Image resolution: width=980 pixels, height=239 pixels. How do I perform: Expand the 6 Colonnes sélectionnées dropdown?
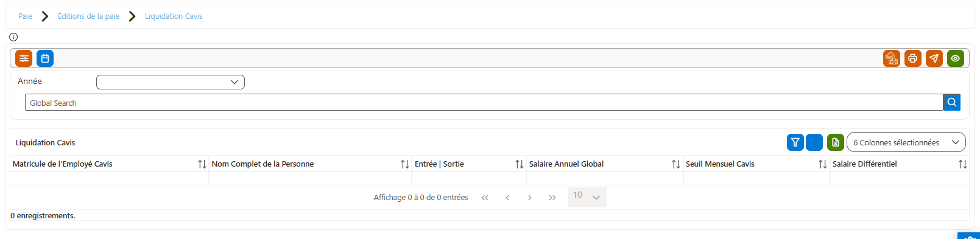click(906, 142)
